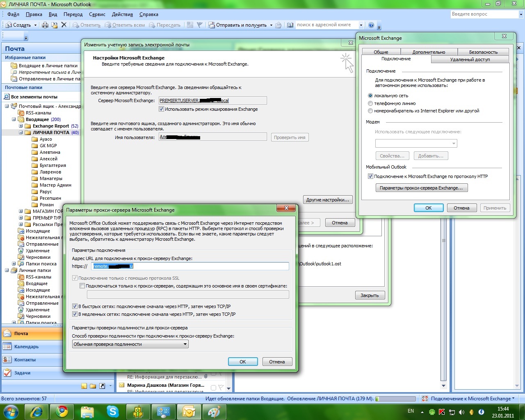Select the 'телефонную линию' radio button
The image size is (525, 420).
pyautogui.click(x=370, y=103)
